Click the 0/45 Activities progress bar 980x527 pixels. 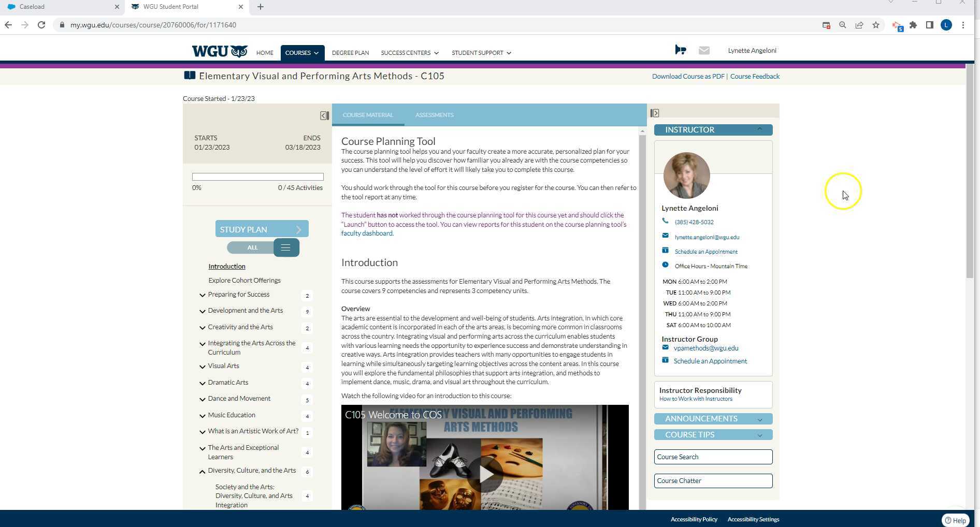[257, 177]
